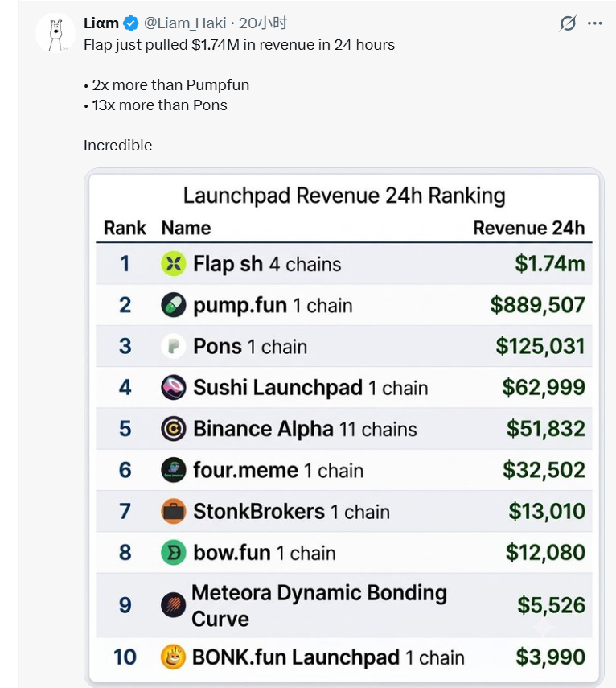Open the @Liam_Haki handle link

pos(185,23)
